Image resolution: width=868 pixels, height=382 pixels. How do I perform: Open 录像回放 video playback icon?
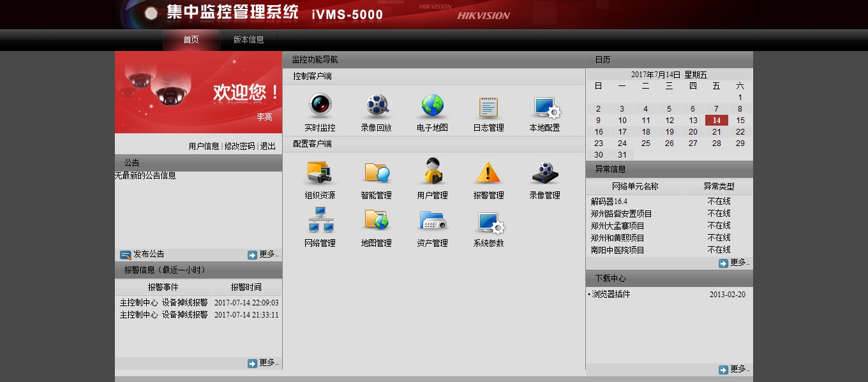[x=377, y=106]
